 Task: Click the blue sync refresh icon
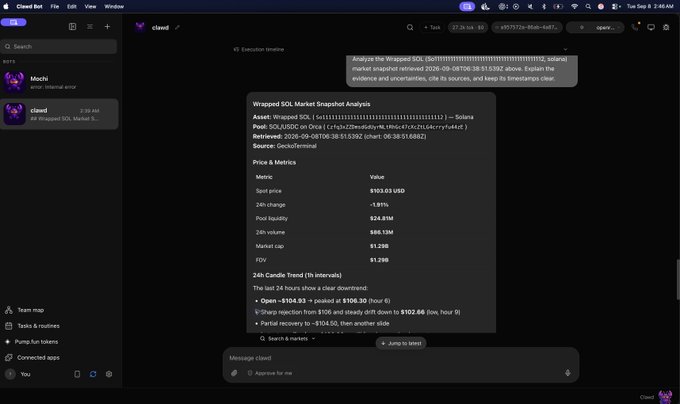click(93, 374)
